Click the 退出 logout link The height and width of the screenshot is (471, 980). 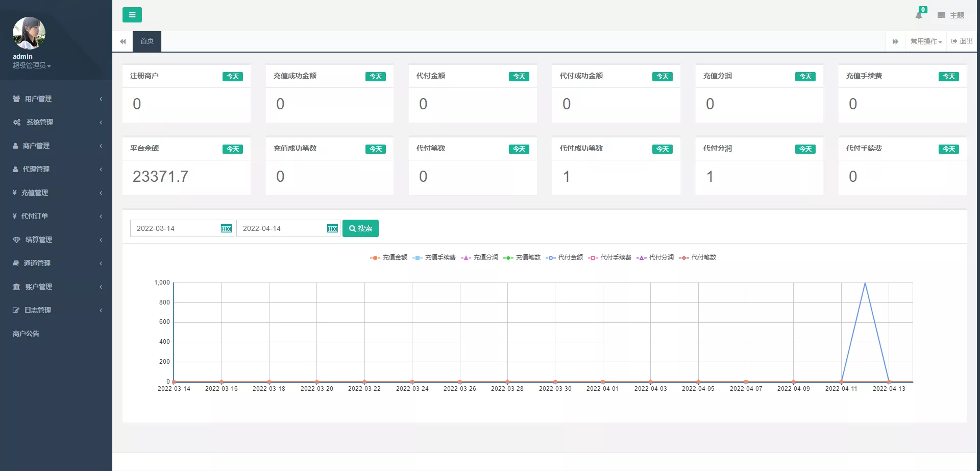(x=962, y=41)
